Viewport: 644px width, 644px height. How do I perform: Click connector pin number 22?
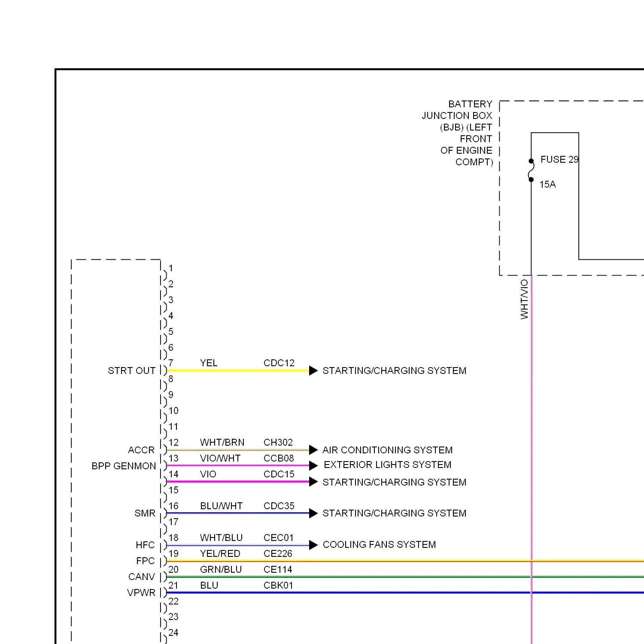click(x=173, y=601)
